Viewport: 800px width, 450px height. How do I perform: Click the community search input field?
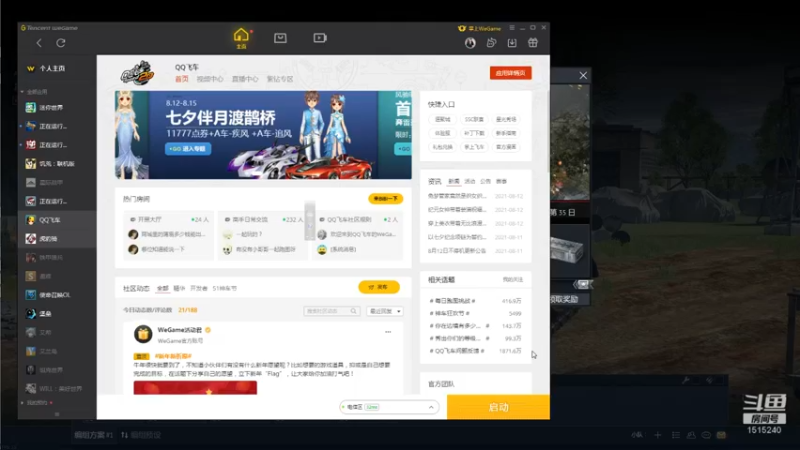click(x=327, y=311)
